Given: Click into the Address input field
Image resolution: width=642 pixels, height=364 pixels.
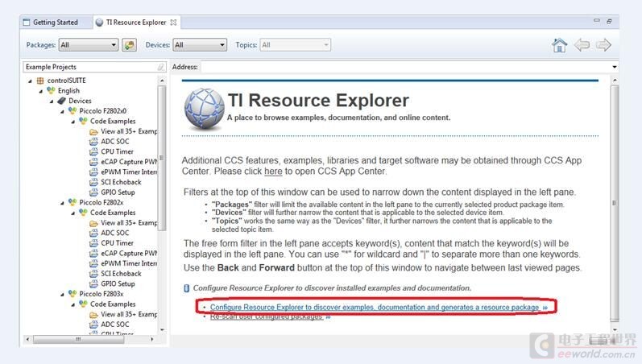Looking at the screenshot, I should pos(405,67).
